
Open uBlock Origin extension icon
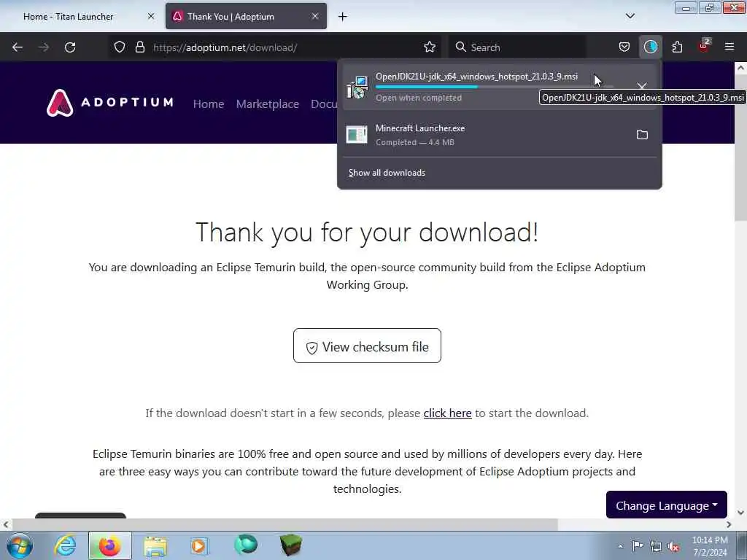click(x=704, y=47)
